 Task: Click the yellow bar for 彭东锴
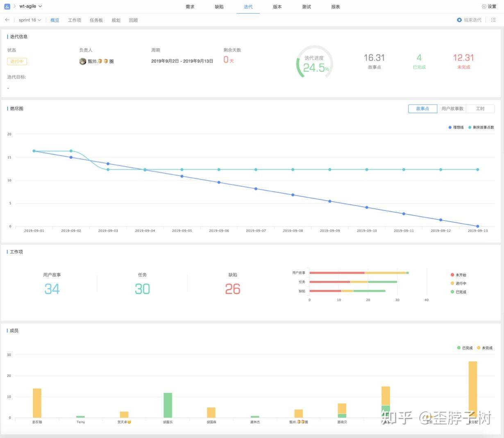pyautogui.click(x=37, y=403)
